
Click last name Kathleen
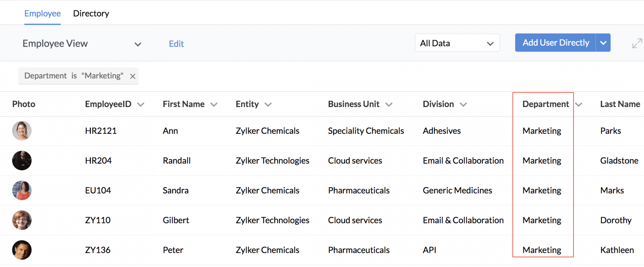[x=617, y=250]
